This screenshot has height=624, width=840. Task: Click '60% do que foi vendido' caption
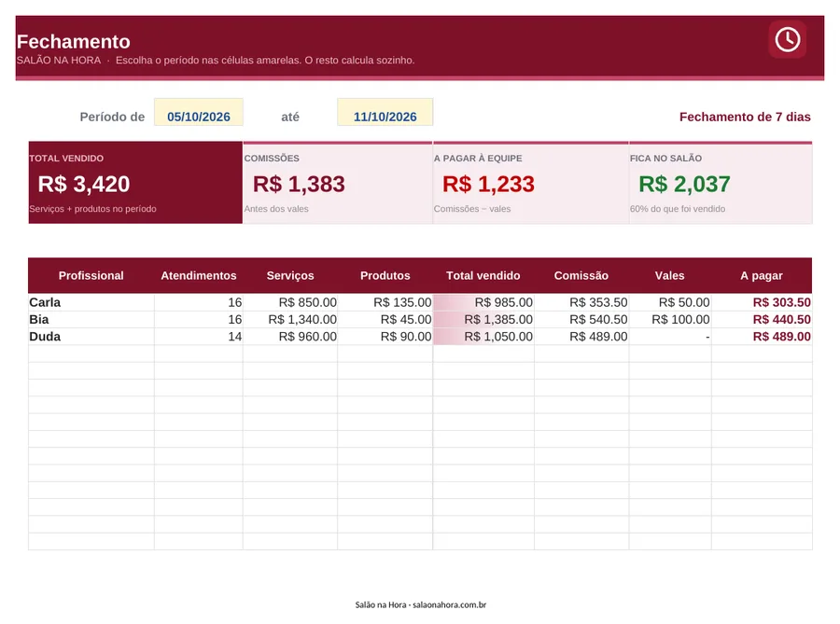tap(678, 209)
